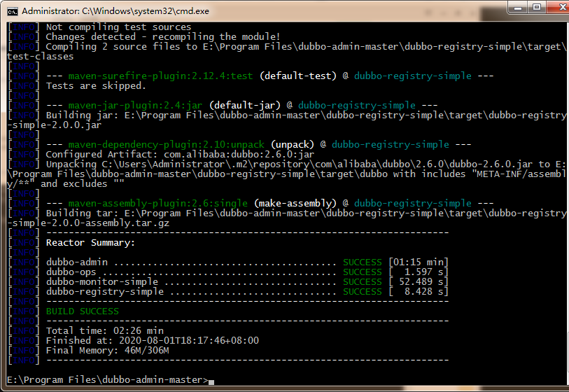Close the cmd.exe window

(559, 7)
